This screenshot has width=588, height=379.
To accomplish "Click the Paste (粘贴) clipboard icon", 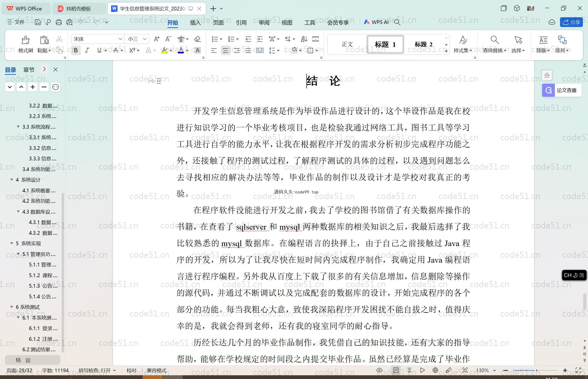I will coord(44,40).
